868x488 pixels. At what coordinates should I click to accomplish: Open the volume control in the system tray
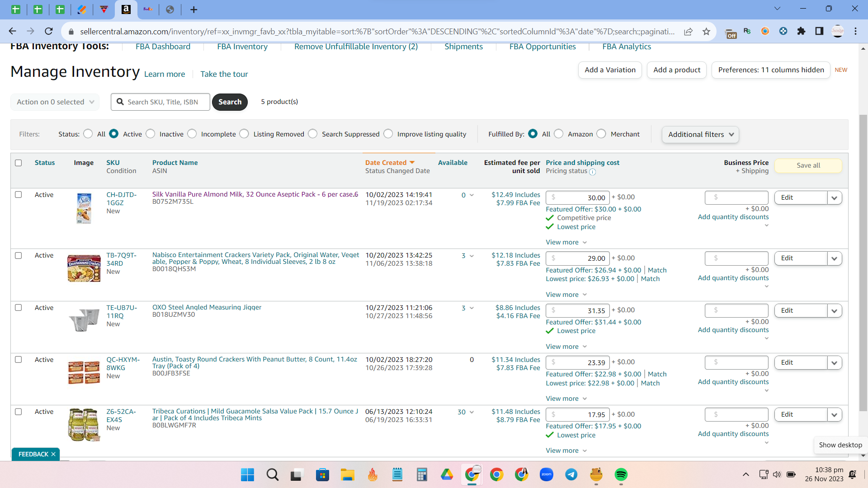(777, 474)
